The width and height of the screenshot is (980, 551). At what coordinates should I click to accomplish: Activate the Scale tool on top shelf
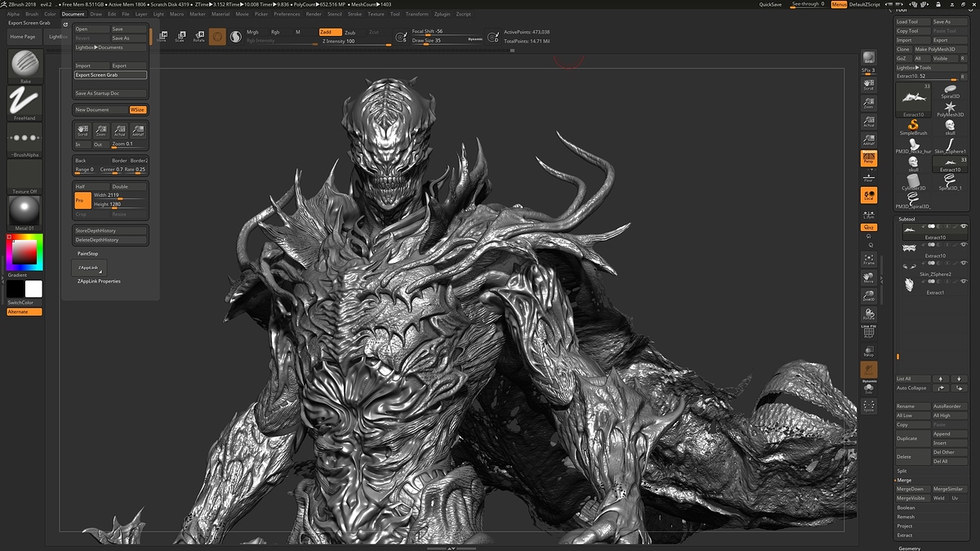tap(180, 37)
